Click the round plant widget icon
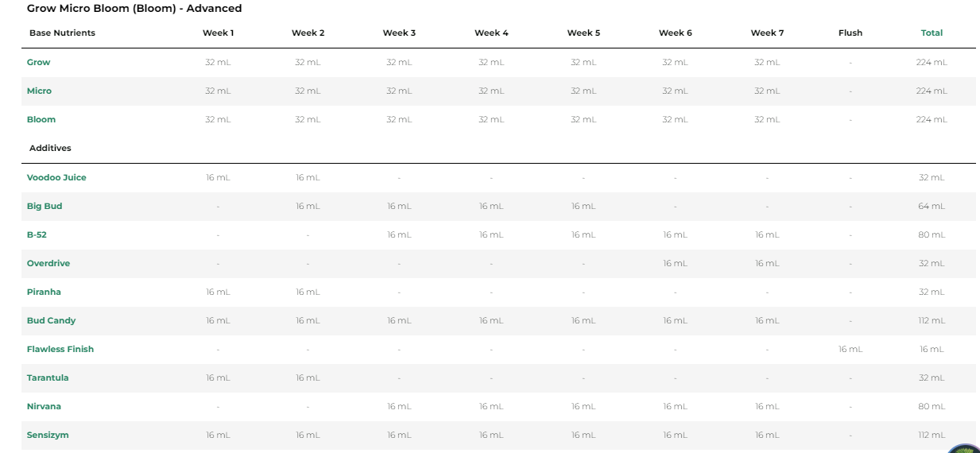This screenshot has height=453, width=980. point(964,448)
